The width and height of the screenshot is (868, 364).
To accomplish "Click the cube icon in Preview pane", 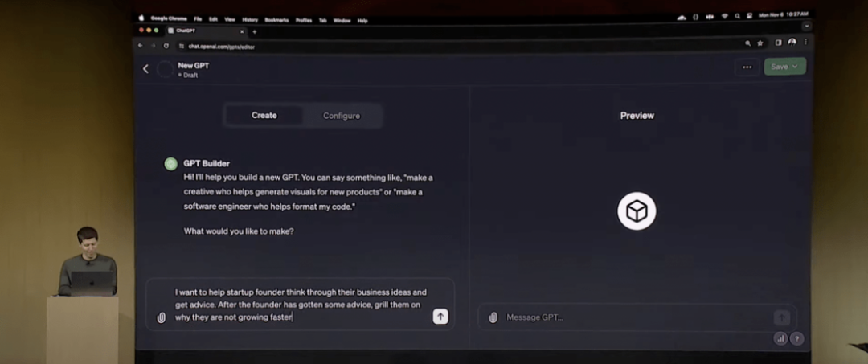I will coord(637,211).
